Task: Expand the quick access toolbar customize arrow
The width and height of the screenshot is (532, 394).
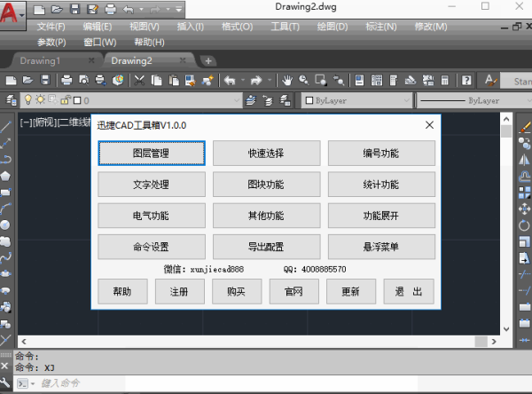Action: click(179, 10)
